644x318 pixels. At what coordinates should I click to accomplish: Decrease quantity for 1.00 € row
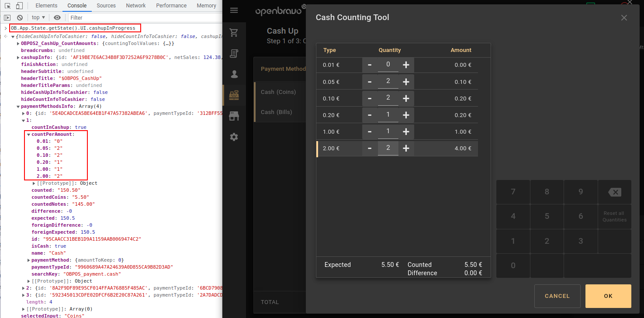370,131
